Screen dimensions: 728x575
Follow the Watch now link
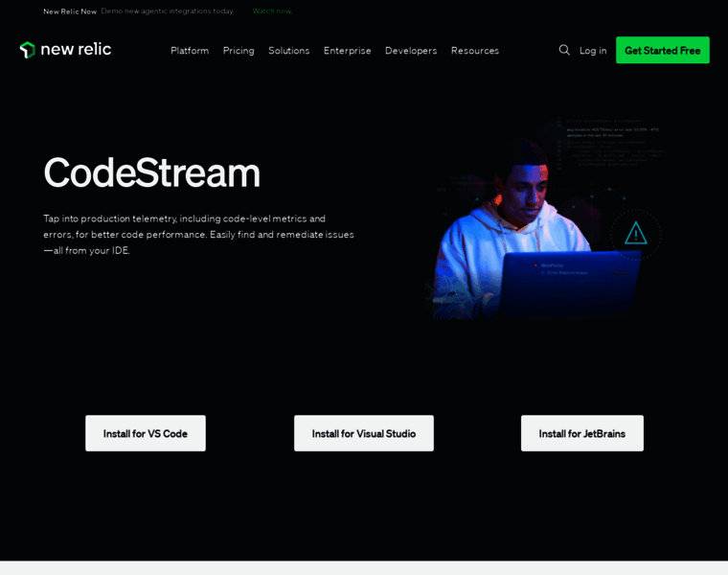pyautogui.click(x=272, y=11)
